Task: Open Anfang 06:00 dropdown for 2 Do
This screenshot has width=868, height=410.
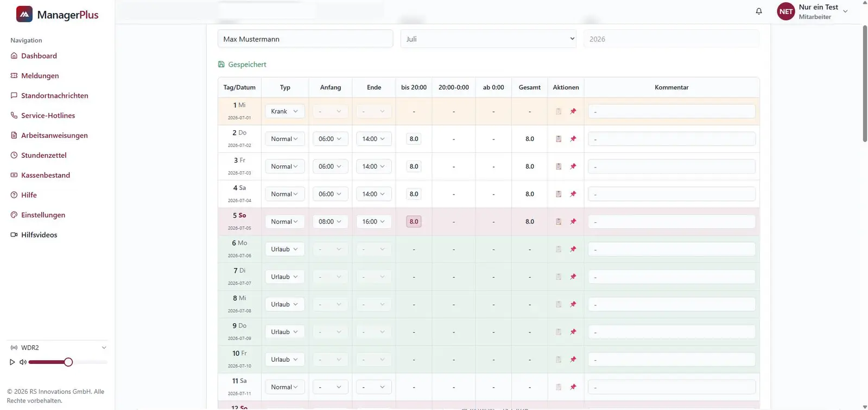Action: click(x=330, y=139)
